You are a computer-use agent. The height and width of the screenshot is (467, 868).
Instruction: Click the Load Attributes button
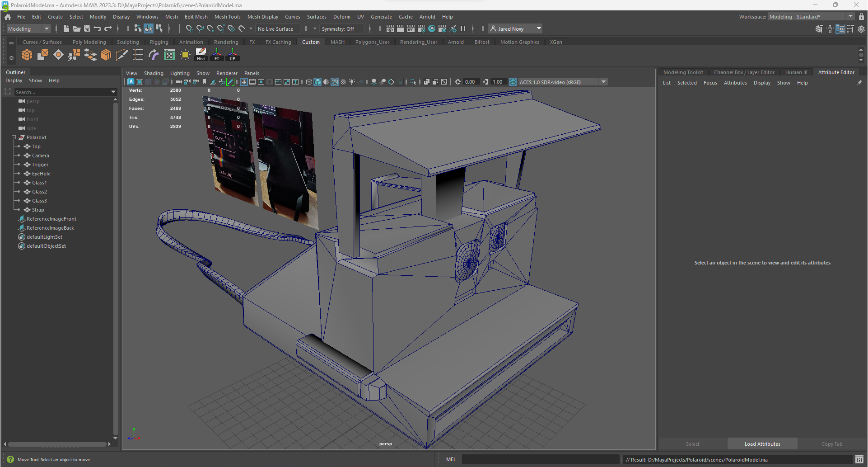click(x=762, y=444)
